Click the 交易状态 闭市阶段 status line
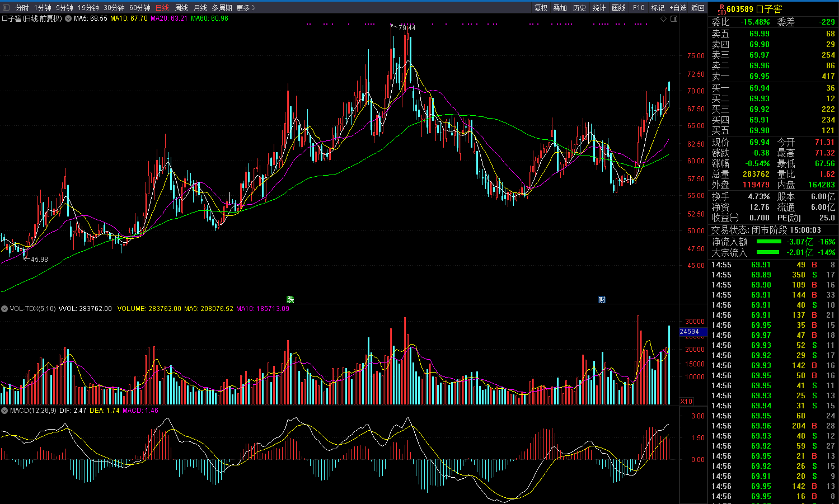The height and width of the screenshot is (504, 839). pyautogui.click(x=766, y=230)
